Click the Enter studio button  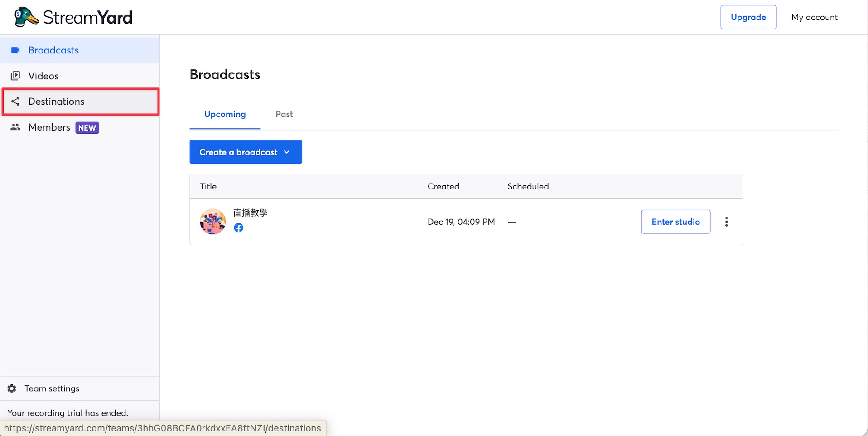click(x=675, y=222)
